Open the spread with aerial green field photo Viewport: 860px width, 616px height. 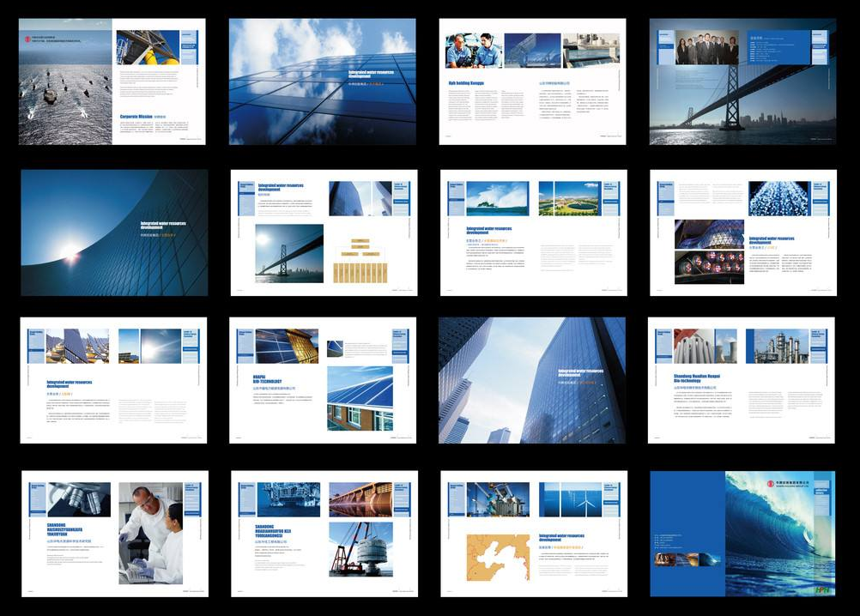(570, 198)
